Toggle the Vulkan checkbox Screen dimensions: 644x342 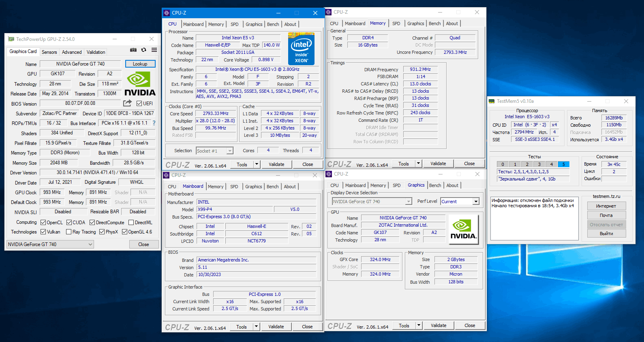point(43,232)
